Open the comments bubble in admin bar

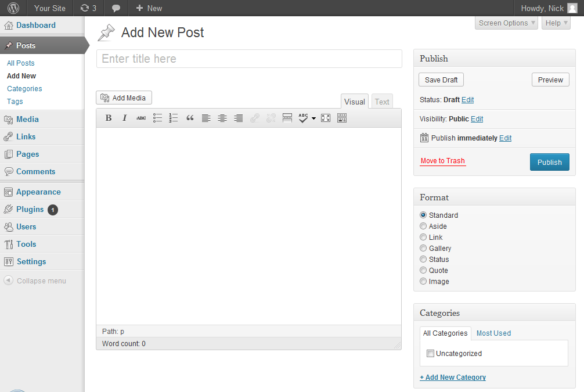(116, 8)
